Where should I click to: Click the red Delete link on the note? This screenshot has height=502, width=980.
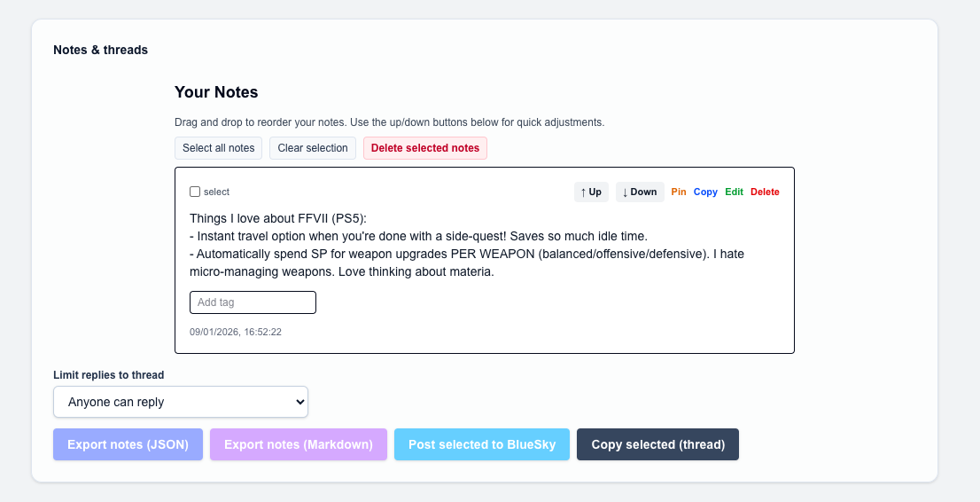765,192
